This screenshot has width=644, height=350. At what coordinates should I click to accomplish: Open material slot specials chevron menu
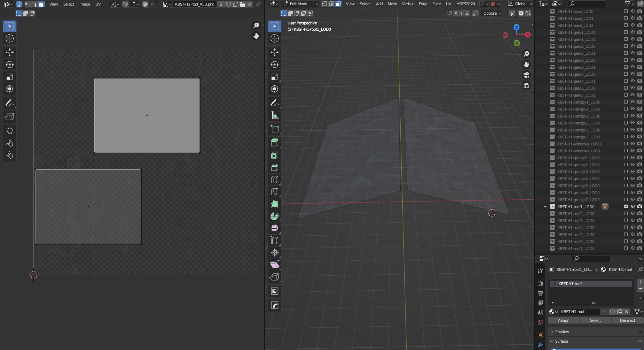coord(640,298)
